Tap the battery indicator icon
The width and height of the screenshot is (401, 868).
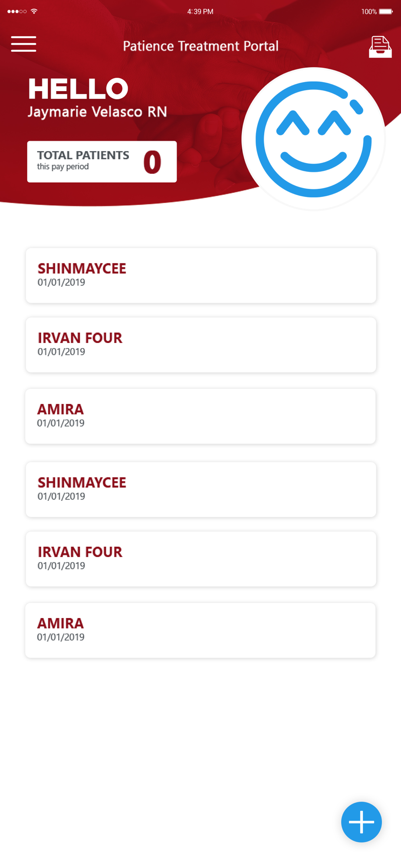pyautogui.click(x=386, y=12)
